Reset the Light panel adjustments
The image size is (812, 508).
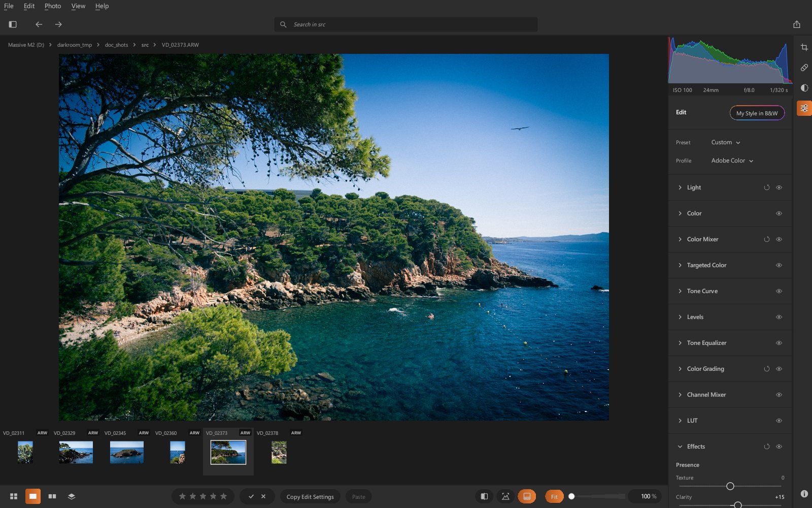pyautogui.click(x=767, y=187)
